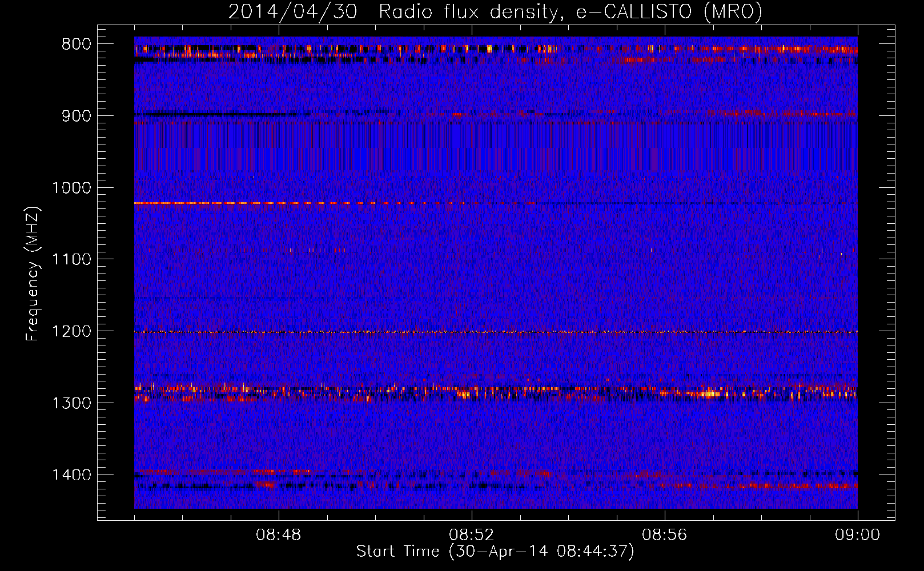The height and width of the screenshot is (571, 924).
Task: Click the 'Start Time (30-Apr-14 08:44:37)' label
Action: [x=495, y=552]
